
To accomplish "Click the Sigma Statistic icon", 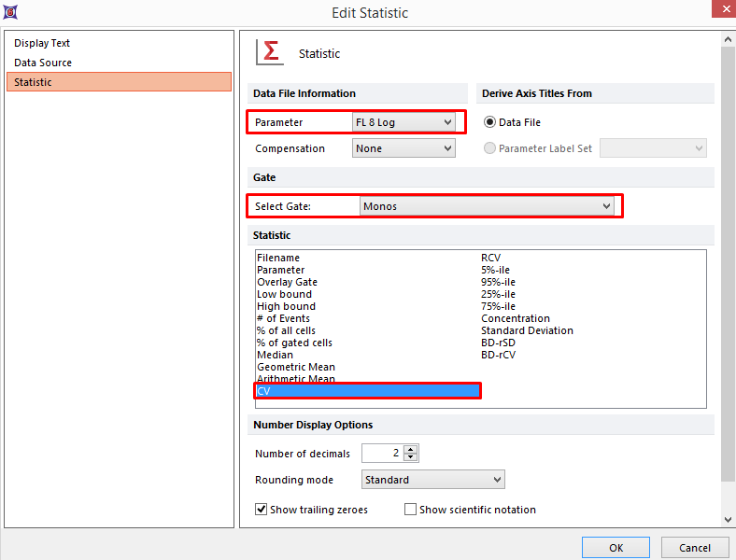I will click(271, 52).
